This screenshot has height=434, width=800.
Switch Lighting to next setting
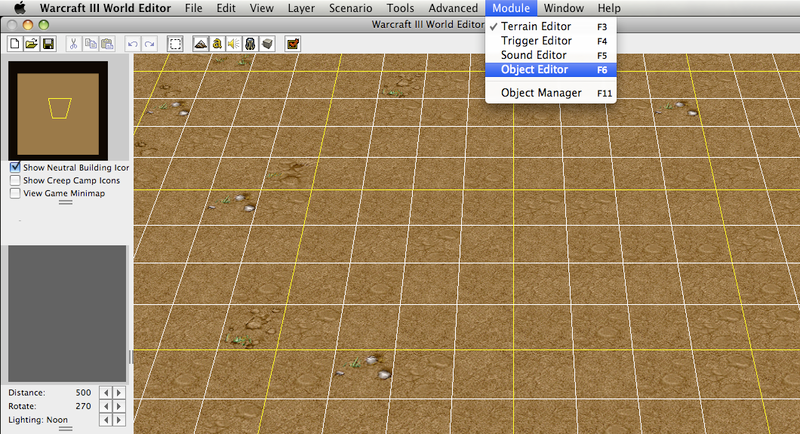pyautogui.click(x=119, y=420)
